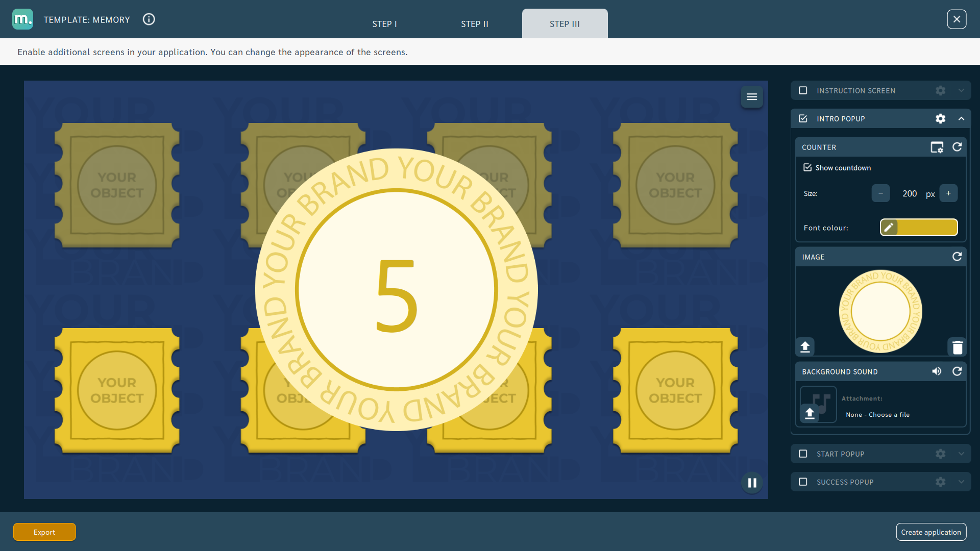Expand the Instruction Screen section

pyautogui.click(x=961, y=91)
